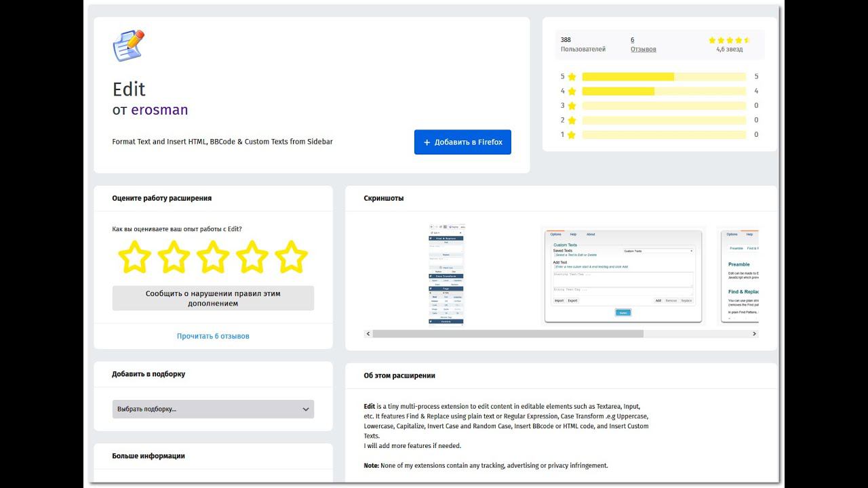Click the star icon in 2-star row
The image size is (868, 488).
coord(572,121)
